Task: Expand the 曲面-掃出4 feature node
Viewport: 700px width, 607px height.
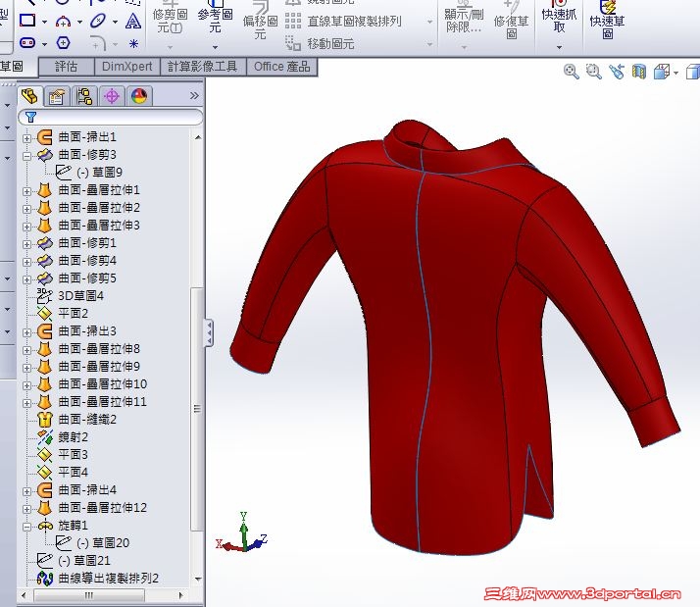Action: pyautogui.click(x=26, y=491)
